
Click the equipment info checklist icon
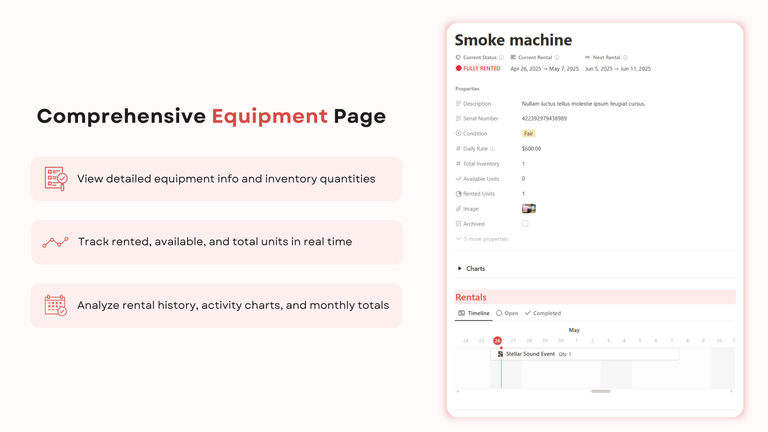[56, 179]
